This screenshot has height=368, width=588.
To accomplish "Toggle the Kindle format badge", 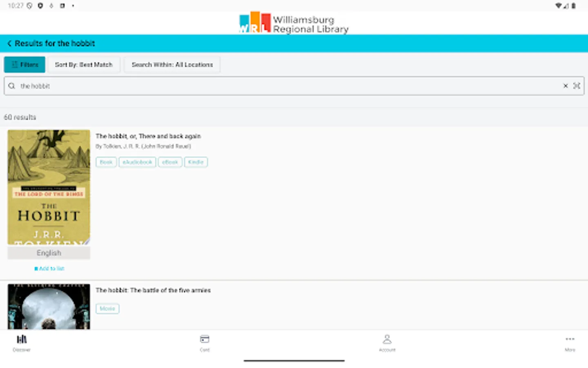I will click(196, 162).
